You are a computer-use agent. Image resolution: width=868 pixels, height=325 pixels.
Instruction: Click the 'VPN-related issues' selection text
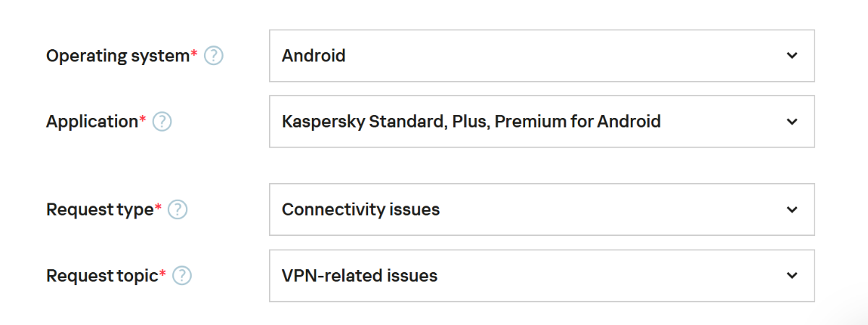click(359, 276)
